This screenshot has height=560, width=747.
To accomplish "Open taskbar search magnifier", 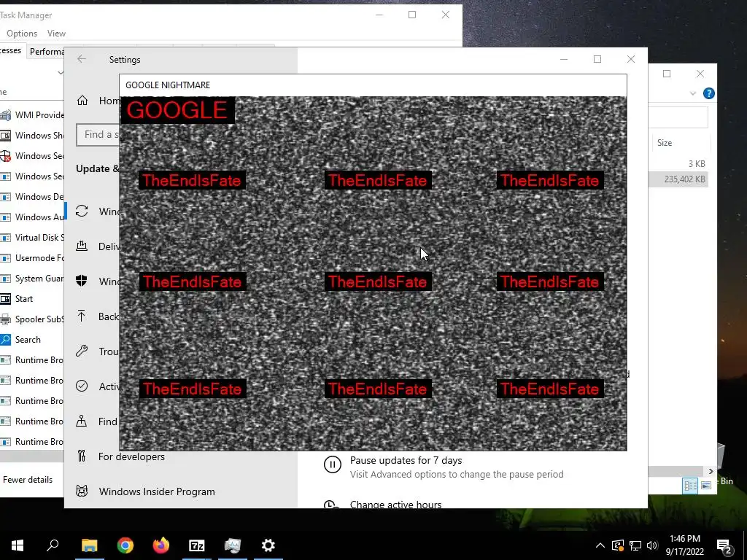I will click(53, 545).
